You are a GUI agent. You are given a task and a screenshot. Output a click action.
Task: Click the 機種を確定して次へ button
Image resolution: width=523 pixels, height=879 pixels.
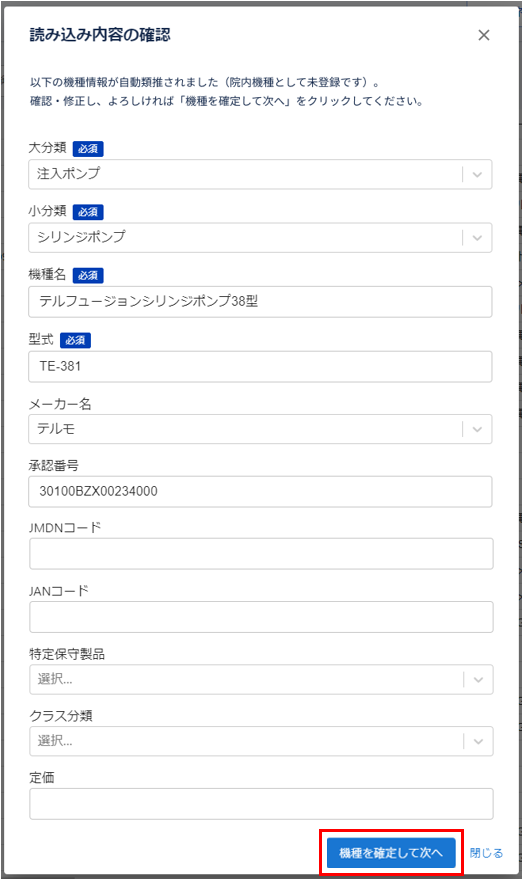point(391,853)
